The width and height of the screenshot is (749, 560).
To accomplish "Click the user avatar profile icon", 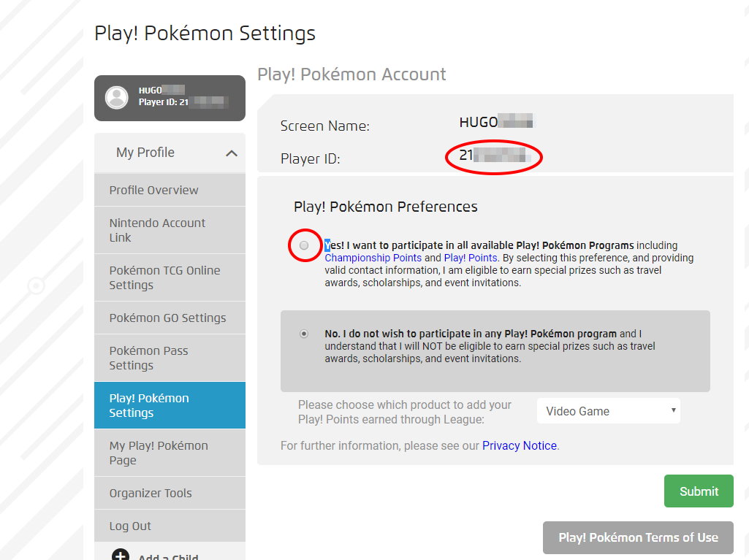I will [117, 97].
